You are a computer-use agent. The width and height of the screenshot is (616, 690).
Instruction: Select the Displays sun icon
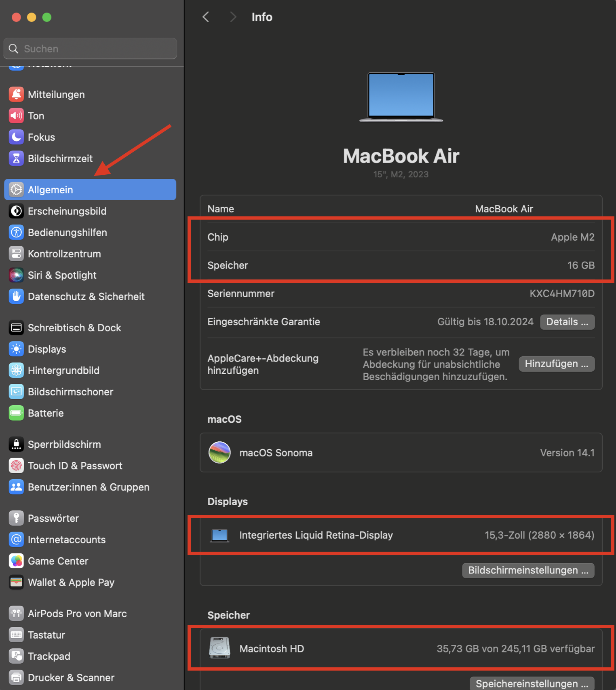coord(16,349)
